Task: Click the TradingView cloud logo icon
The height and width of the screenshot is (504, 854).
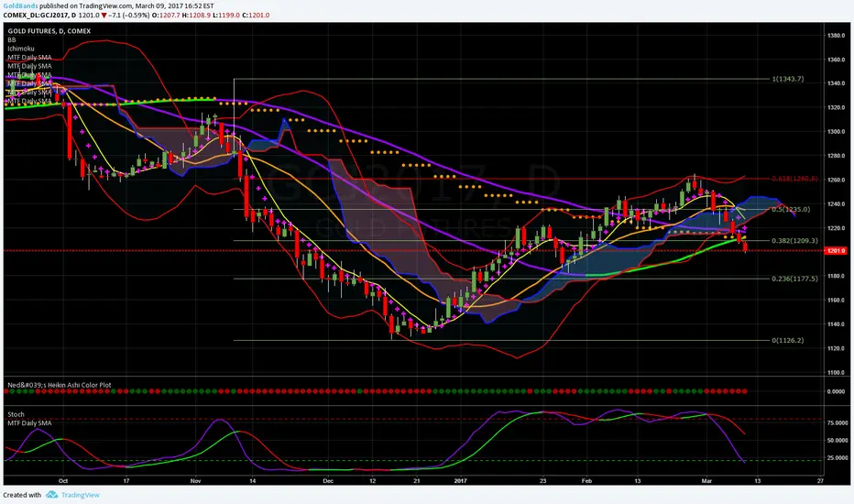Action: click(51, 495)
